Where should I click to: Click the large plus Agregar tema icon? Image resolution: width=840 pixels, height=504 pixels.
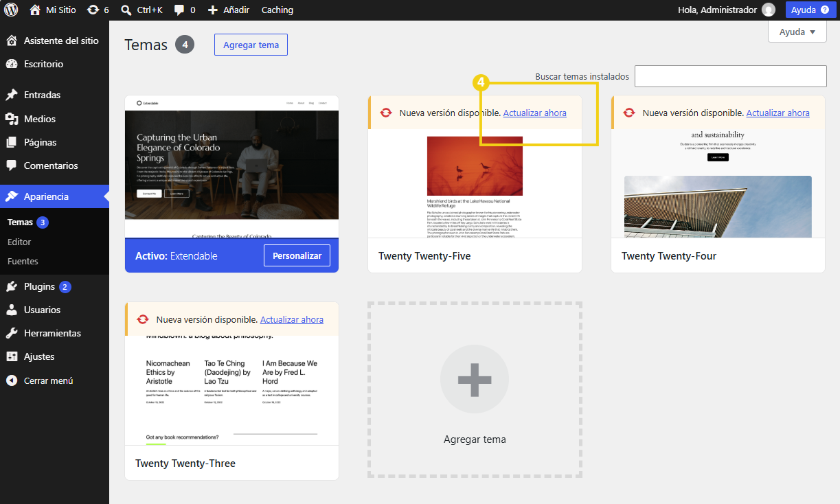tap(475, 380)
